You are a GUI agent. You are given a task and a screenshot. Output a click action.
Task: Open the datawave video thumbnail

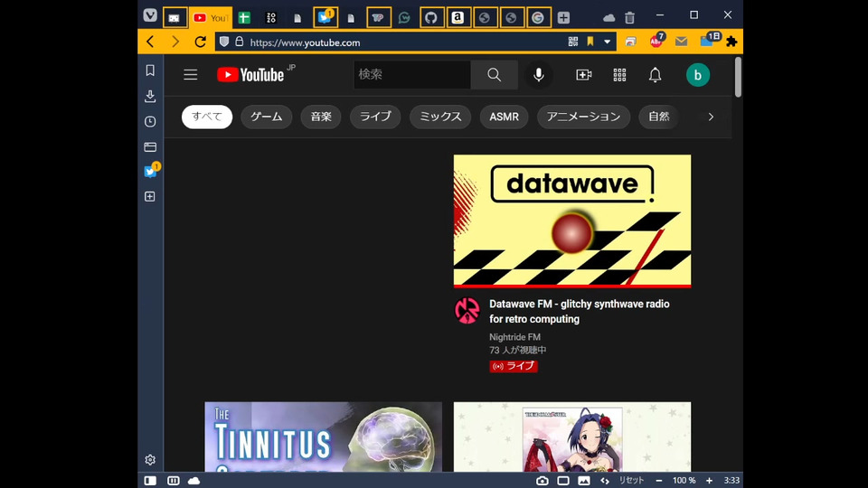pos(572,221)
